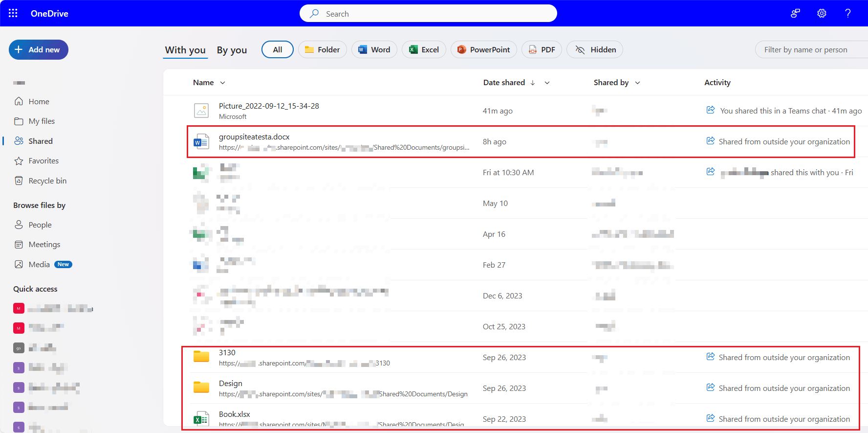Open the Book.xlsx file name
Viewport: 868px width, 433px height.
(235, 414)
